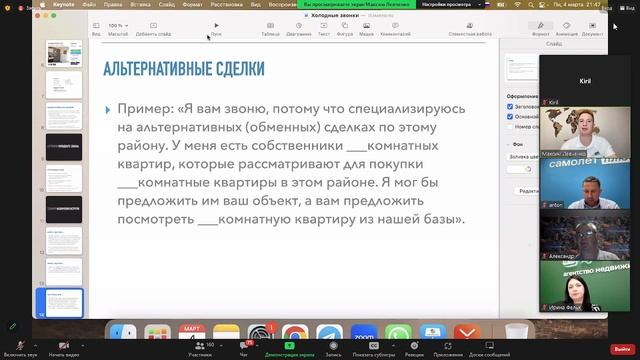The image size is (640, 360).
Task: Open the Расстановка menu
Action: pos(227,4)
